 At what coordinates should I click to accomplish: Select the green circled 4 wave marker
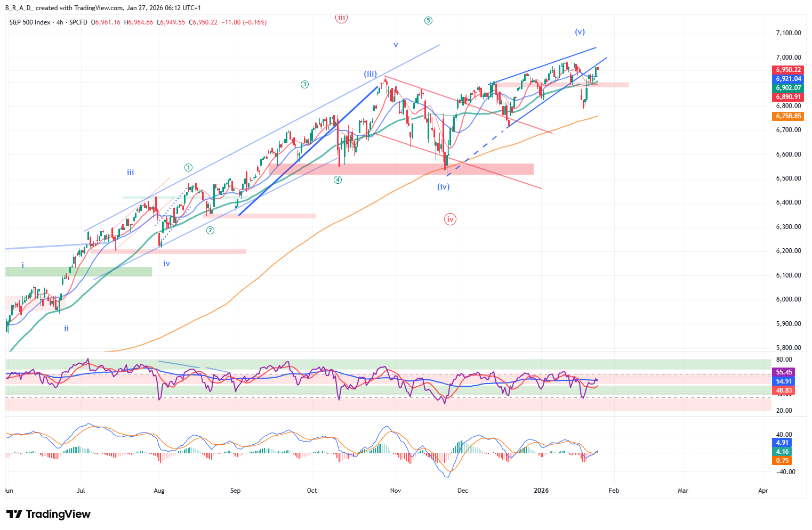(x=338, y=180)
